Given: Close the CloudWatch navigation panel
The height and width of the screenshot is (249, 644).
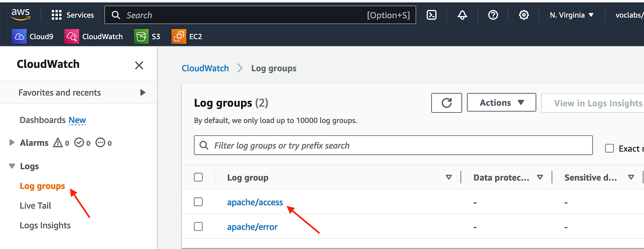Looking at the screenshot, I should click(139, 65).
